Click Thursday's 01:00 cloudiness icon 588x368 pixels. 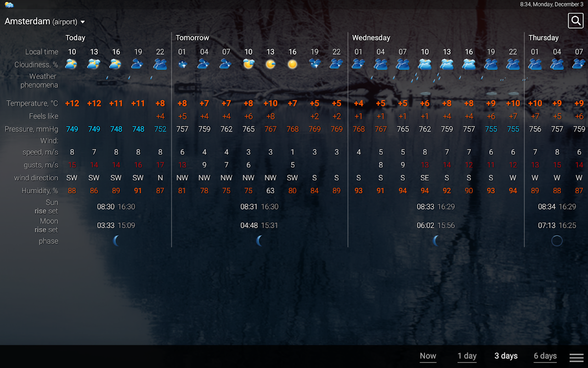coord(535,64)
